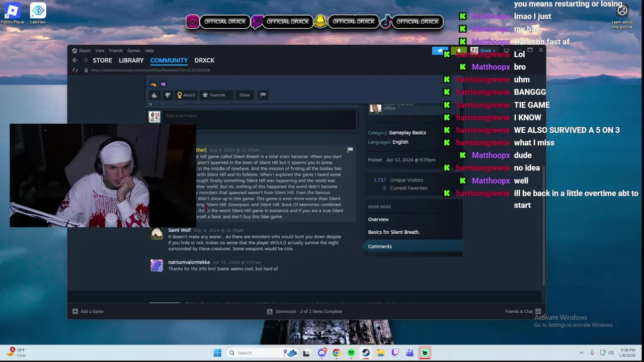Click Saint Wolf commenter avatar
This screenshot has height=362, width=644.
point(157,233)
